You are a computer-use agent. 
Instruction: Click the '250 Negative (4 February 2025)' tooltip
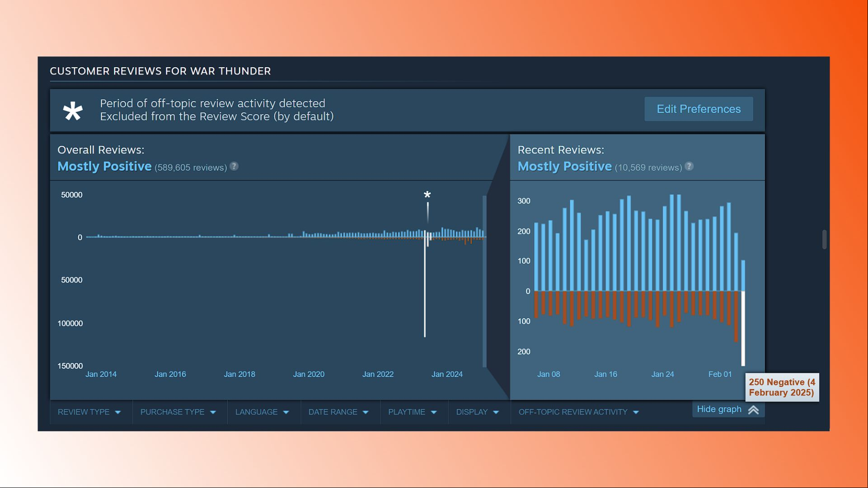[782, 387]
